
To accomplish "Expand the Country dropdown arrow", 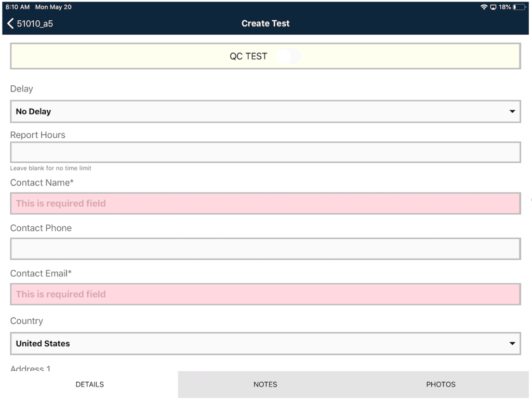I will pos(512,344).
